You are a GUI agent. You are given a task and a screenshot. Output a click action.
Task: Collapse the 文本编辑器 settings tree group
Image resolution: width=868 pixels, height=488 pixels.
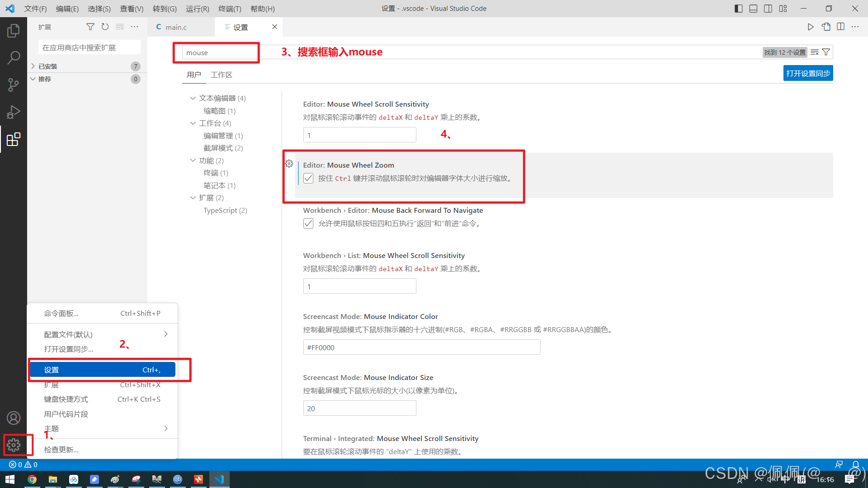click(x=193, y=98)
